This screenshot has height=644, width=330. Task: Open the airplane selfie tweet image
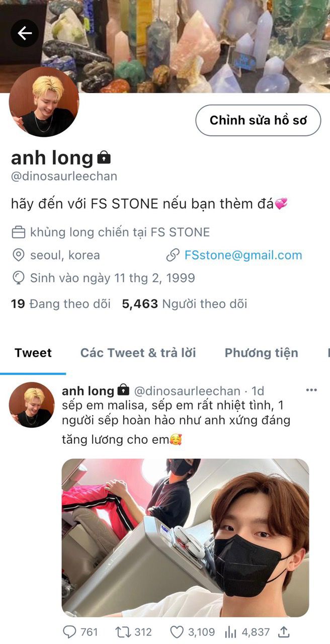[x=185, y=538]
